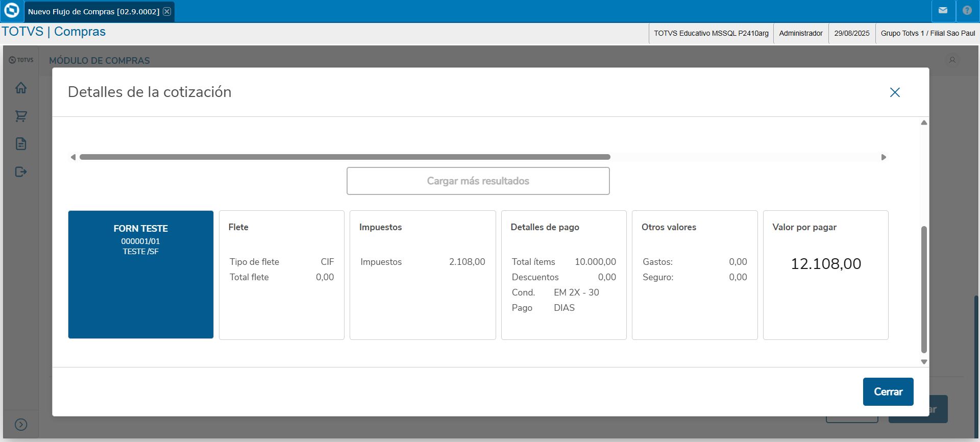The height and width of the screenshot is (442, 980).
Task: Select the FORN TESTE supplier card
Action: coord(141,275)
